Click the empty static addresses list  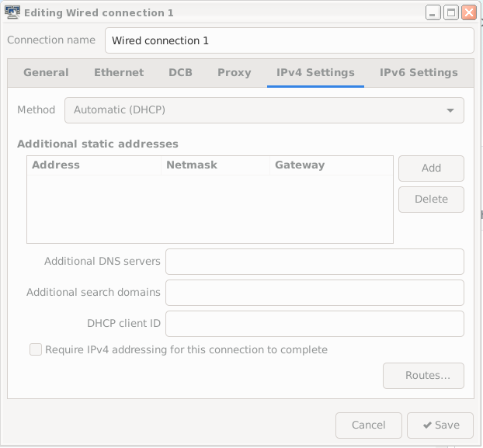click(210, 210)
